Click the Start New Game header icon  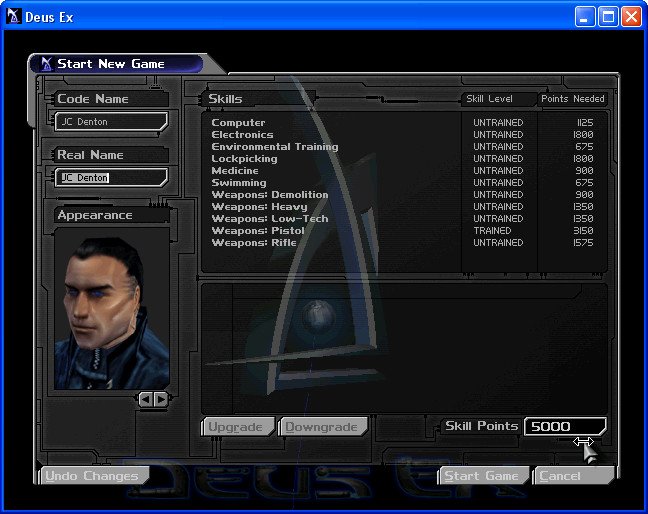(46, 64)
